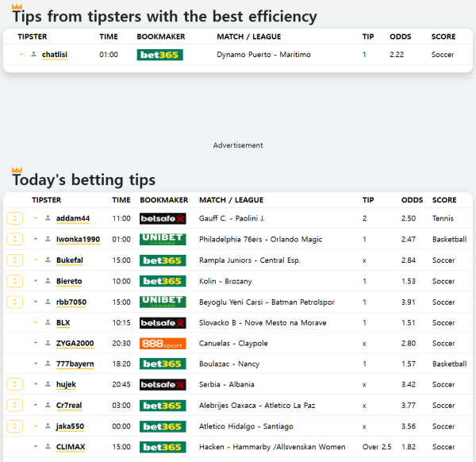Image resolution: width=476 pixels, height=462 pixels.
Task: Click 888sport bookmaker logo
Action: pos(163,343)
